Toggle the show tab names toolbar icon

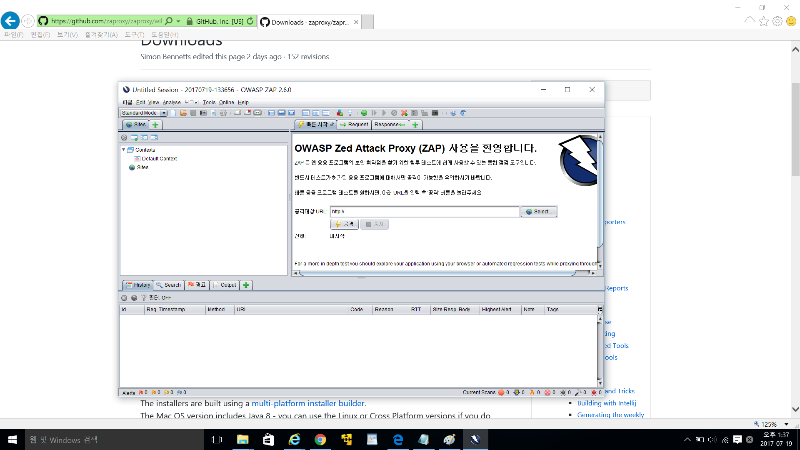(x=257, y=113)
